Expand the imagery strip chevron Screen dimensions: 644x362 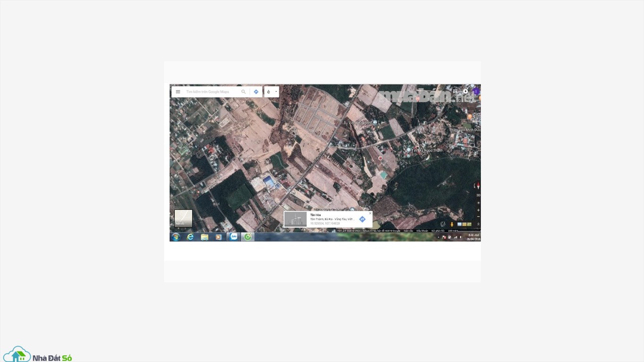click(x=479, y=224)
